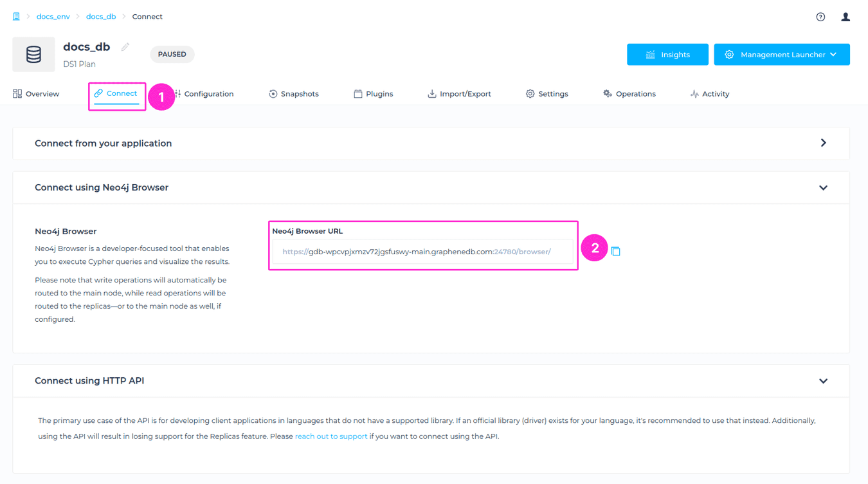Open the Configuration tab
The width and height of the screenshot is (868, 484).
207,93
